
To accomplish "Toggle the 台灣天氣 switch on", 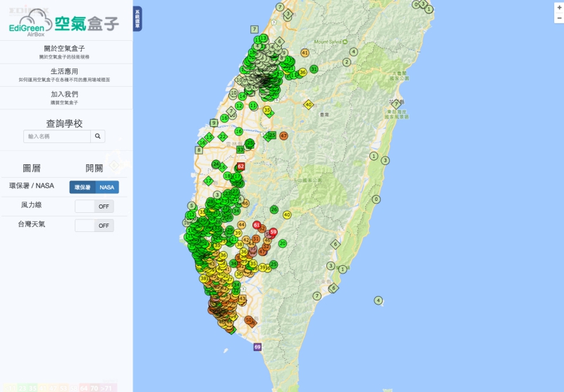I will 94,226.
